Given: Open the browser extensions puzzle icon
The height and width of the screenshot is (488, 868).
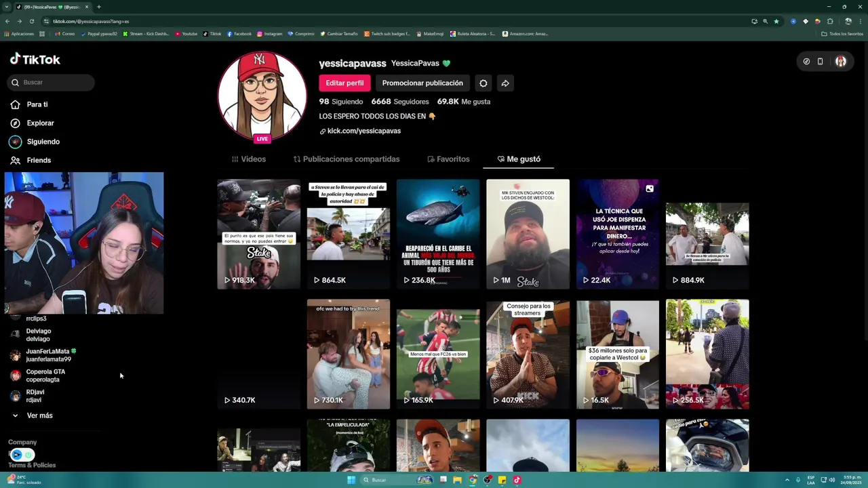Looking at the screenshot, I should [830, 21].
